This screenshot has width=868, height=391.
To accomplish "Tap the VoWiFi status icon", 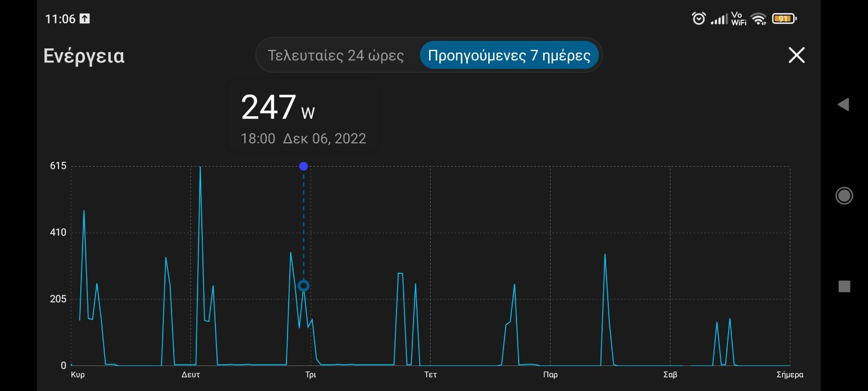I will click(x=738, y=18).
